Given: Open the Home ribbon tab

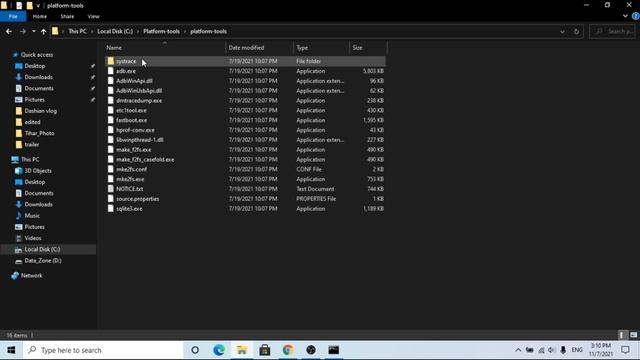Looking at the screenshot, I should pyautogui.click(x=40, y=16).
